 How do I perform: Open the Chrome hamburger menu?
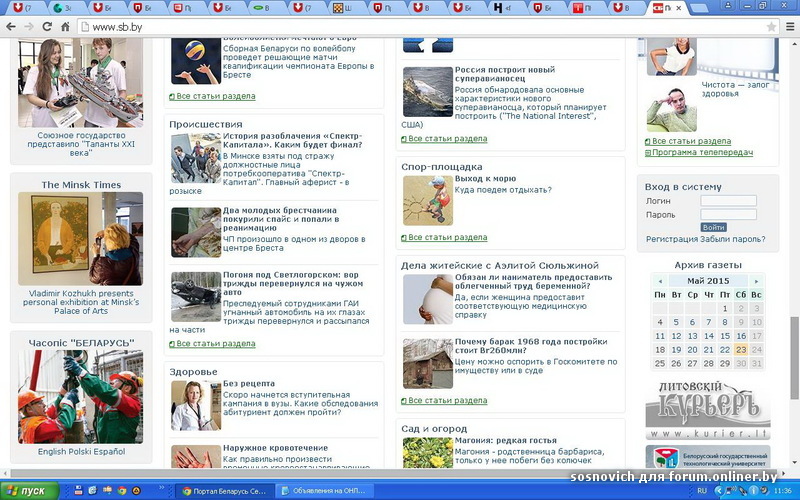[790, 27]
